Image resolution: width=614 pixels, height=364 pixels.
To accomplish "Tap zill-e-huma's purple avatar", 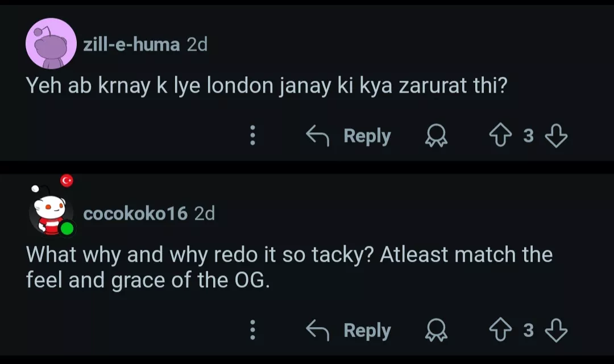I will point(51,44).
